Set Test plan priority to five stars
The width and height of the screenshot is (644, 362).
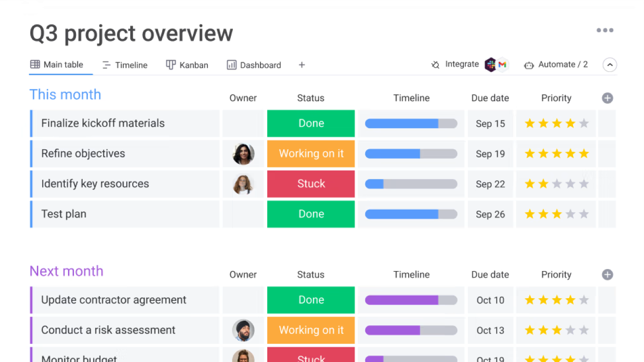click(x=584, y=214)
